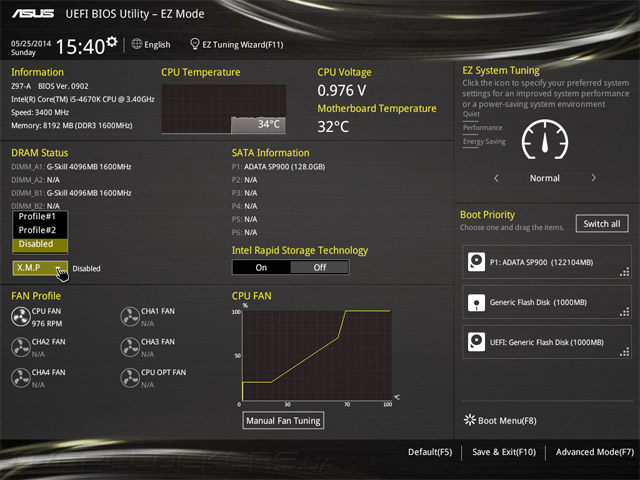Choose Profile#1 in the XMP list
The width and height of the screenshot is (640, 480).
pos(37,216)
